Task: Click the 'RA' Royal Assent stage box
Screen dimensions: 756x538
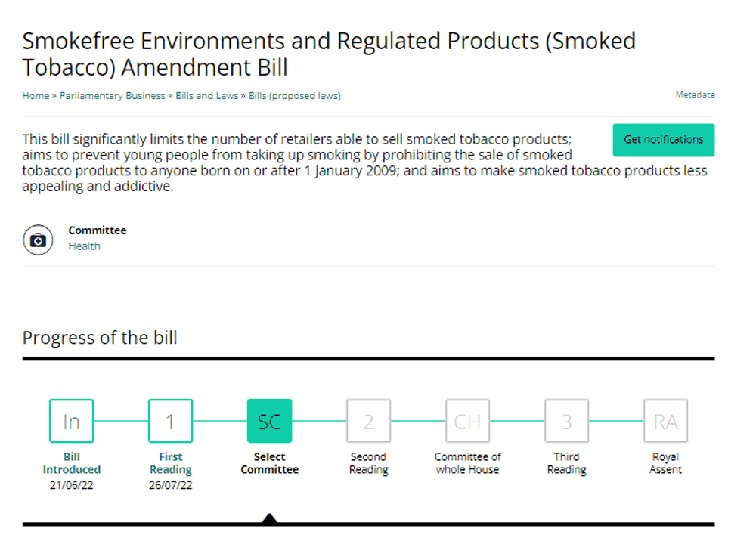Action: (x=666, y=421)
